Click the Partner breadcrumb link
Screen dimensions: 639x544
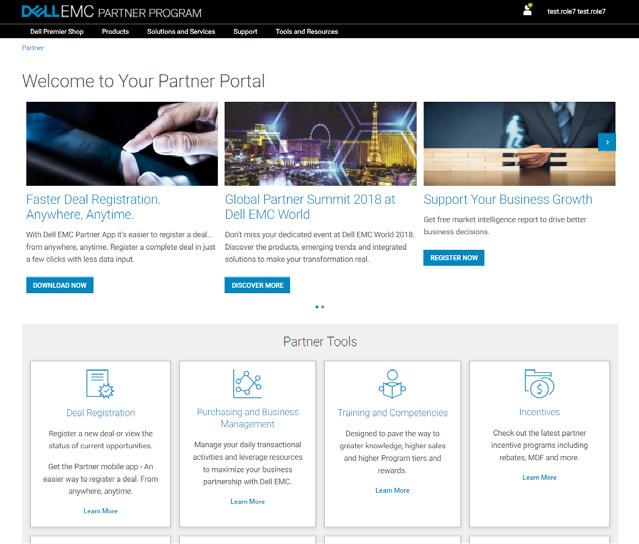click(x=33, y=48)
